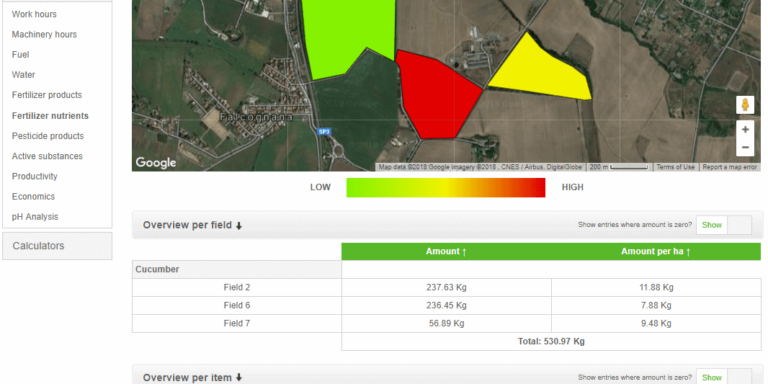768x384 pixels.
Task: Sort table by Amount per ha header
Action: click(656, 252)
